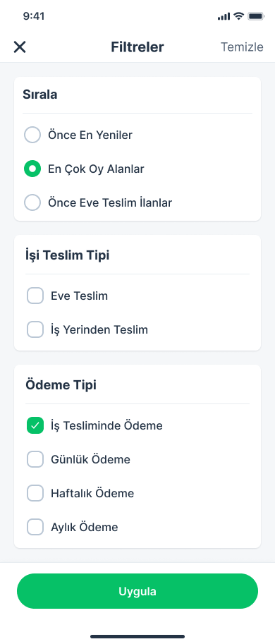Screen dimensions: 275x644
Task: Enable İş Yerinden Teslim checkbox
Action: point(35,329)
